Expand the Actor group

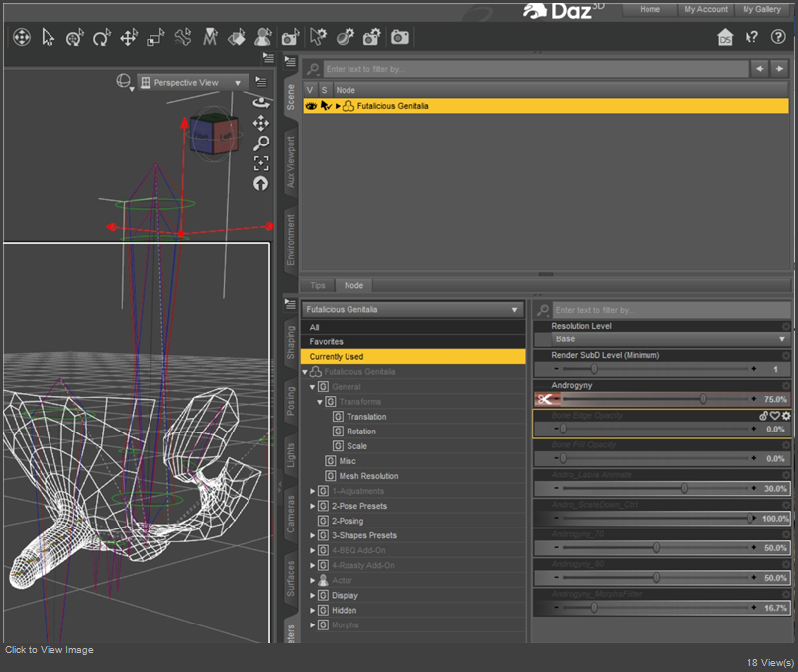click(312, 580)
